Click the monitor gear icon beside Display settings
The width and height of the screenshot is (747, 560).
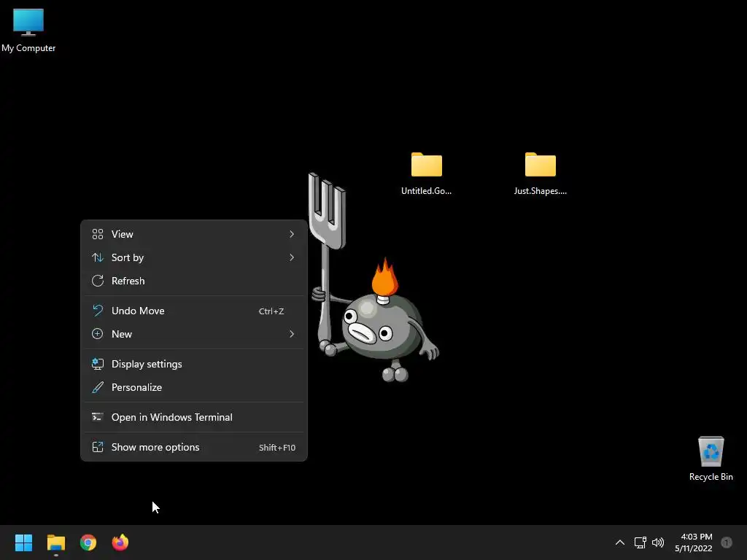pos(97,364)
